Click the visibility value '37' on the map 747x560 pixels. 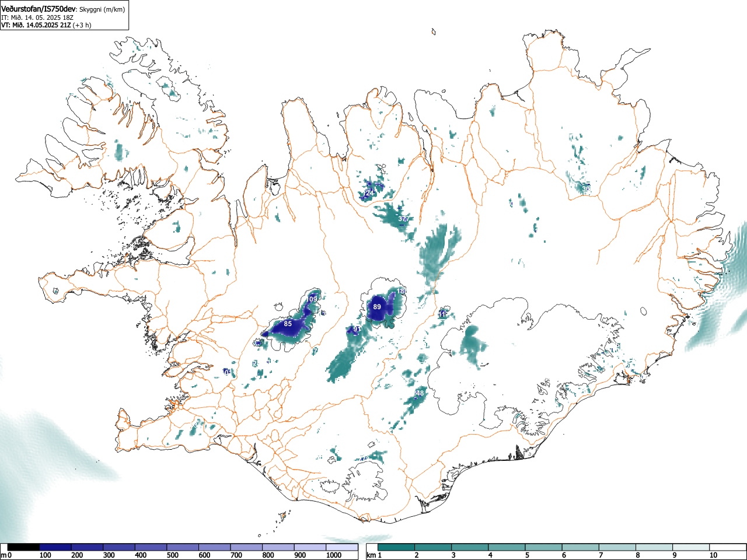click(x=403, y=219)
